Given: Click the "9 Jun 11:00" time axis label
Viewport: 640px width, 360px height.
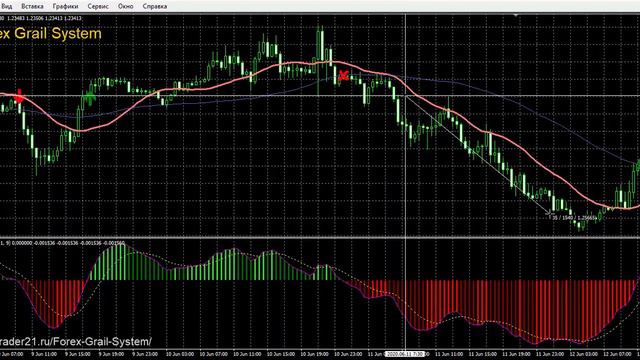Looking at the screenshot, I should click(x=44, y=354).
